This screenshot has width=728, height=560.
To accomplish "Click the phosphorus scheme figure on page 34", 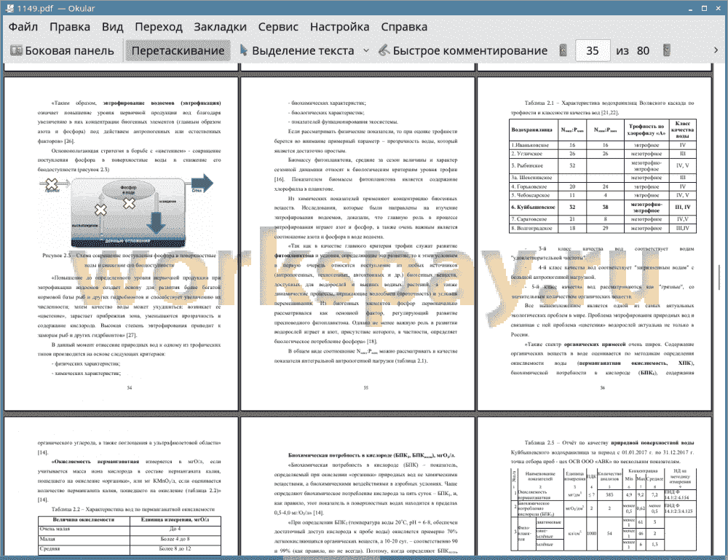I will 126,212.
